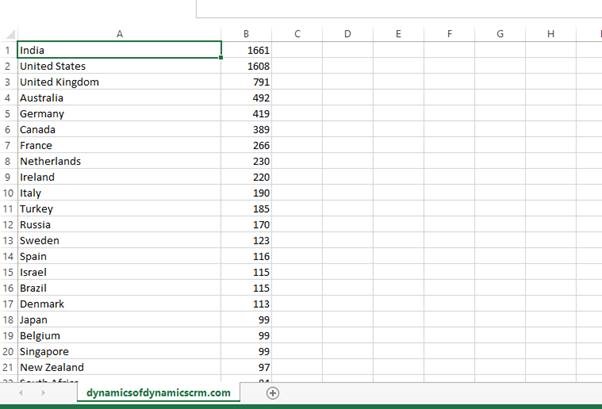Select empty cell D5 next to Germany row

(x=347, y=114)
